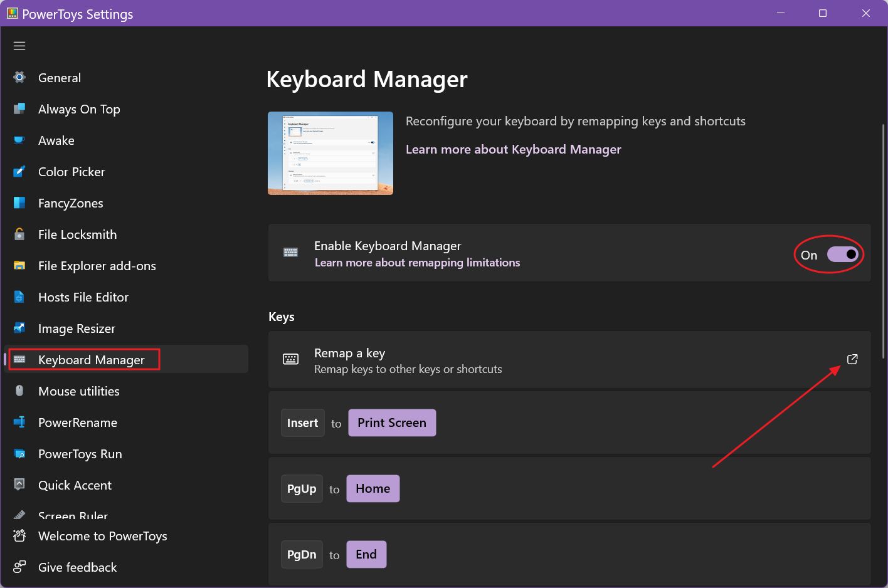Click the File Explorer add-ons icon

(19, 266)
